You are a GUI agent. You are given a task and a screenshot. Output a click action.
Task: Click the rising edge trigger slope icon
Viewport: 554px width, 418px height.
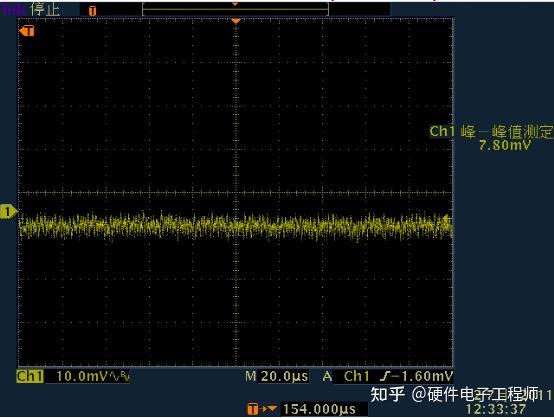coord(385,376)
